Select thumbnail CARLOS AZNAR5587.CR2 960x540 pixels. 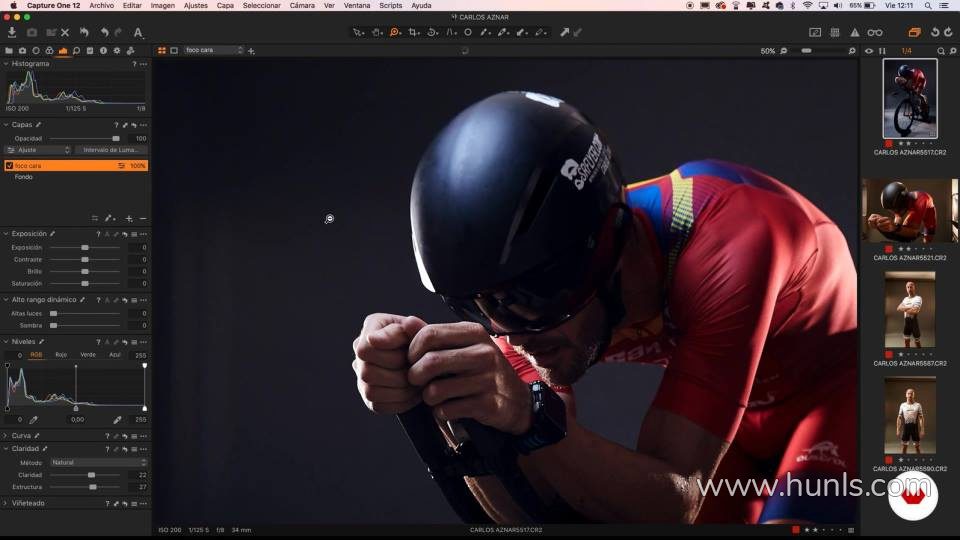click(910, 310)
